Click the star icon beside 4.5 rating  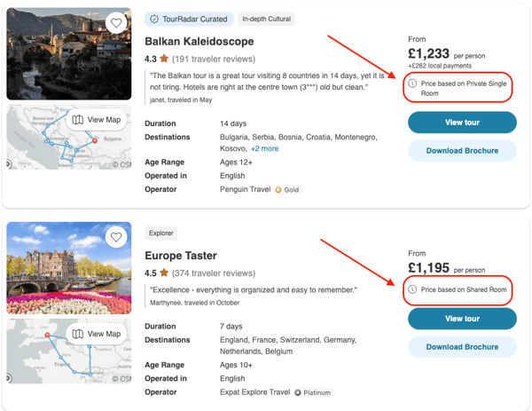click(x=164, y=273)
